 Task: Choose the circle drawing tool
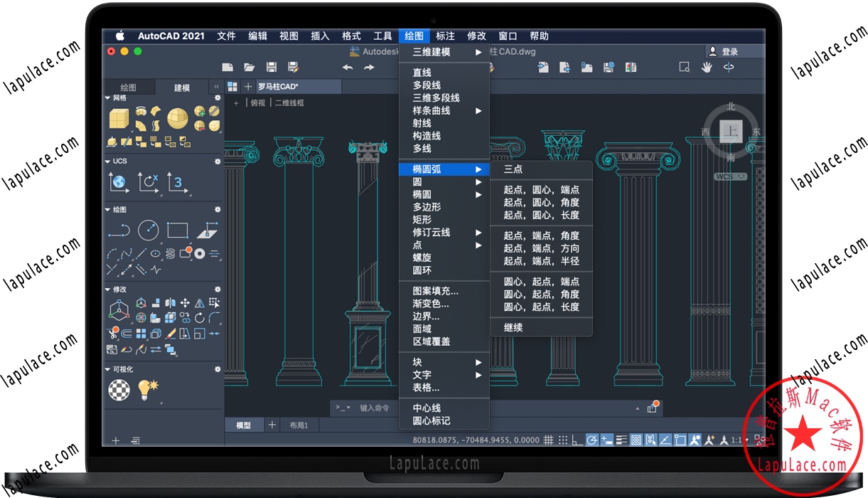pyautogui.click(x=148, y=230)
